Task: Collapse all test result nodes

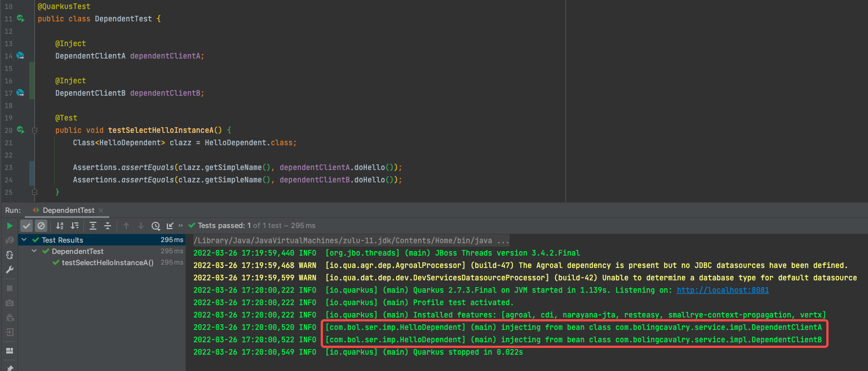Action: pos(108,226)
